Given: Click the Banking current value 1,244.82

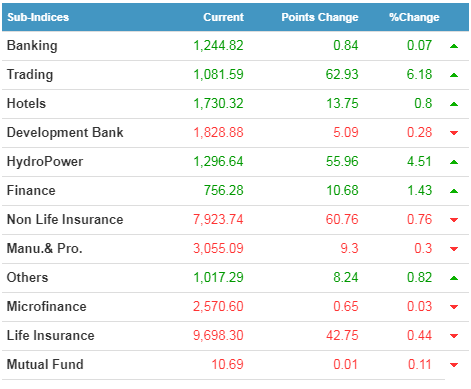Looking at the screenshot, I should coord(218,46).
